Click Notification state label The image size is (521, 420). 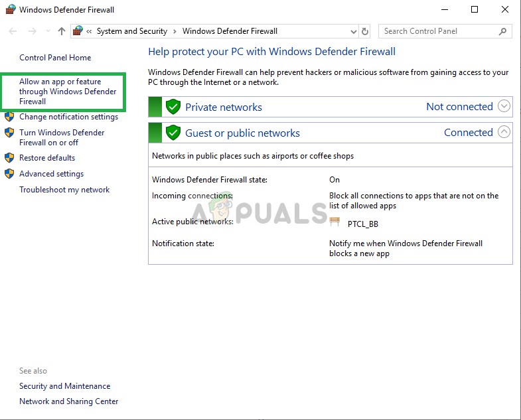pyautogui.click(x=183, y=244)
